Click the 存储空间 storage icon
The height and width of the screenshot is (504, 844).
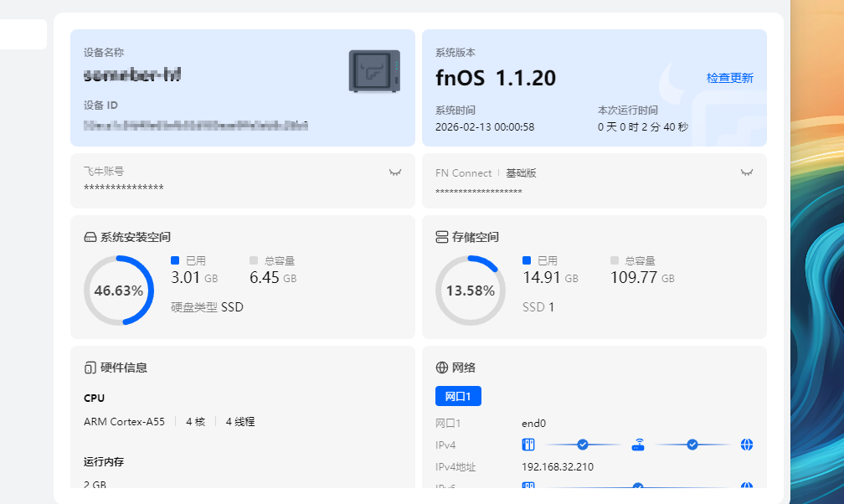(442, 238)
